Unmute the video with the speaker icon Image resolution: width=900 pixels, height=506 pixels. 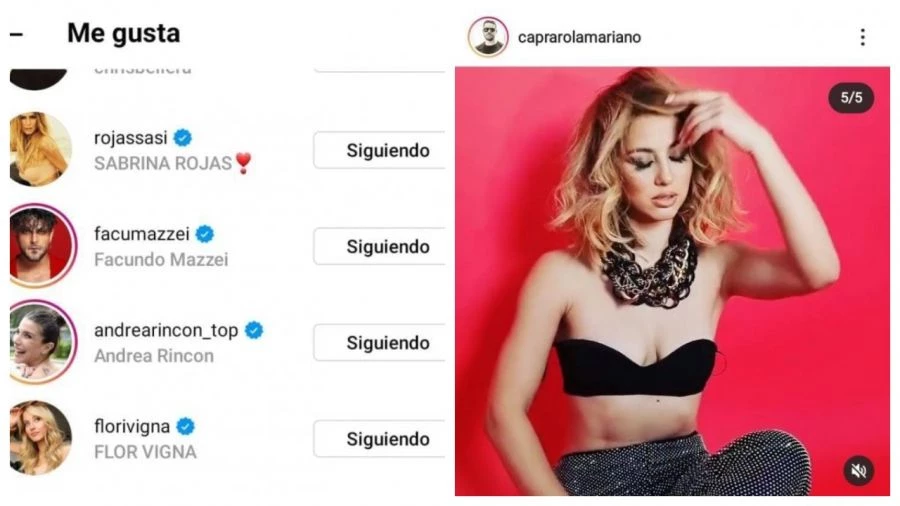click(x=859, y=471)
